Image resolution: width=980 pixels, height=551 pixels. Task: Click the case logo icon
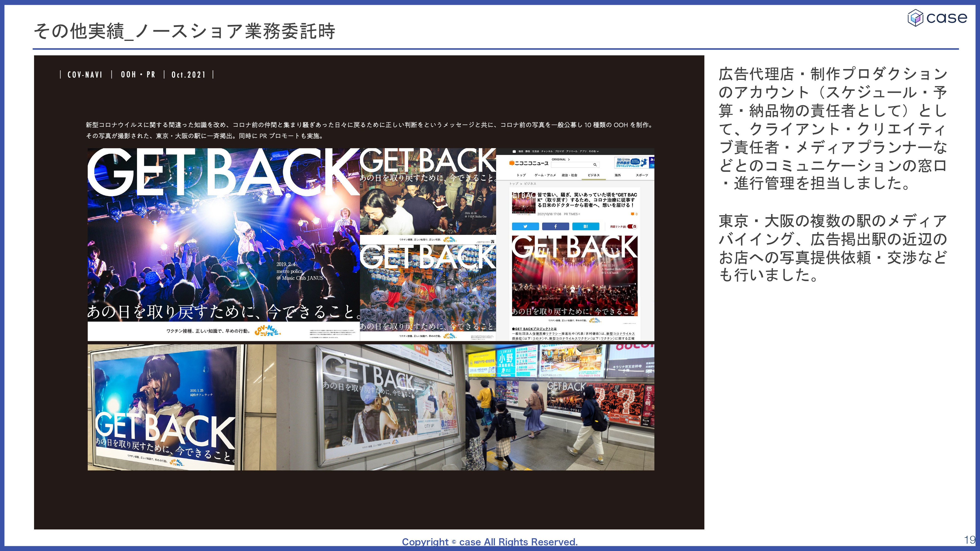tap(915, 18)
